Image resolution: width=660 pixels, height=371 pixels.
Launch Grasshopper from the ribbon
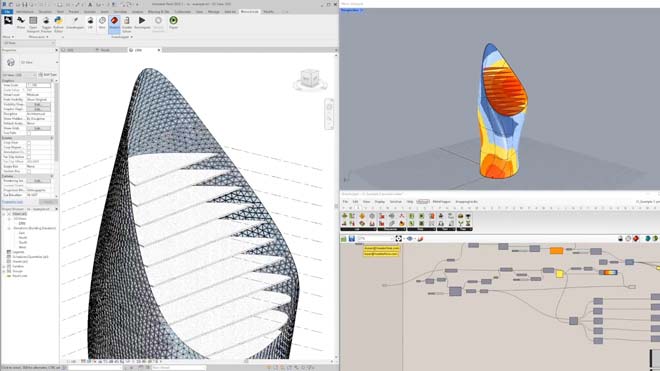point(75,23)
